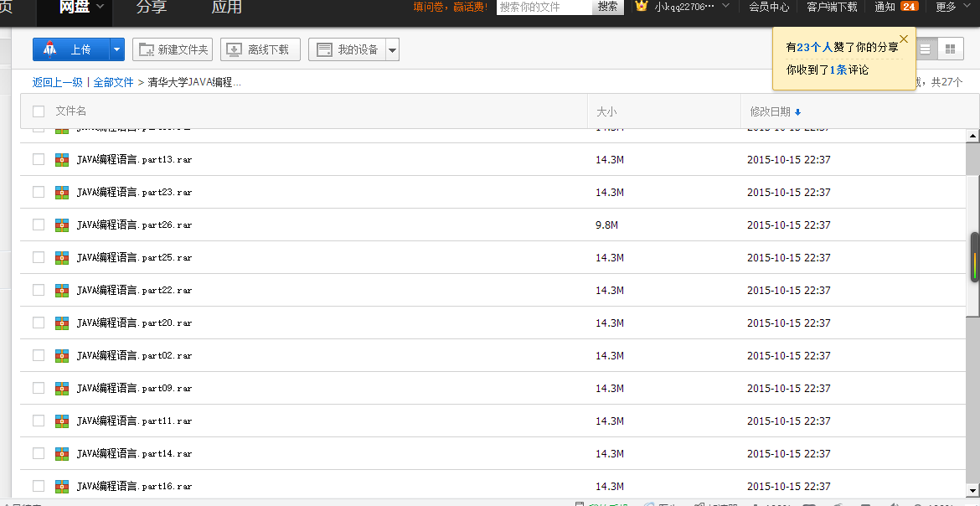The image size is (980, 506).
Task: Open 客户端下载 link
Action: pyautogui.click(x=832, y=6)
